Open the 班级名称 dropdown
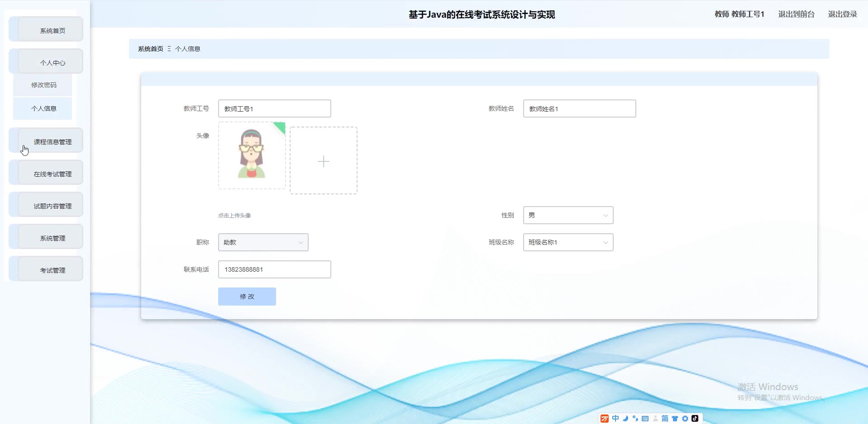This screenshot has width=868, height=424. pyautogui.click(x=568, y=242)
